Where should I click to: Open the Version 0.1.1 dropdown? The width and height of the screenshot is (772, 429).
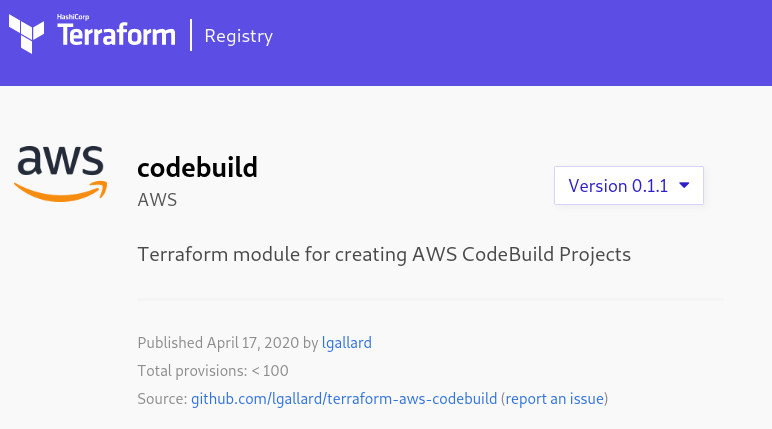click(629, 185)
